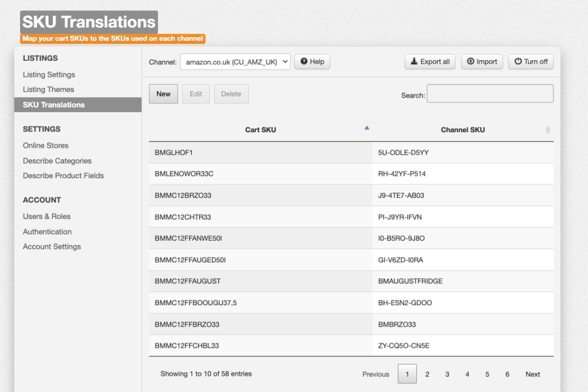The width and height of the screenshot is (588, 392).
Task: Click the Showing 1 to 10 of 58 entries text
Action: tap(206, 374)
